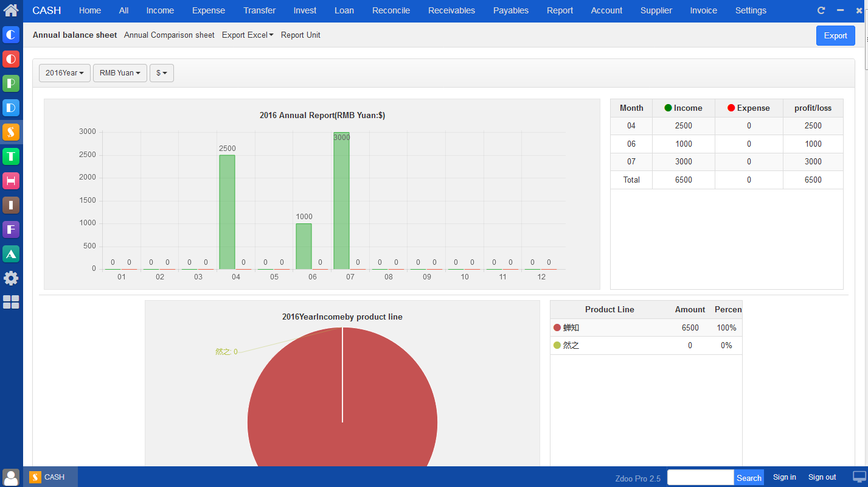This screenshot has width=868, height=487.
Task: Open the teal A app icon
Action: [x=11, y=254]
